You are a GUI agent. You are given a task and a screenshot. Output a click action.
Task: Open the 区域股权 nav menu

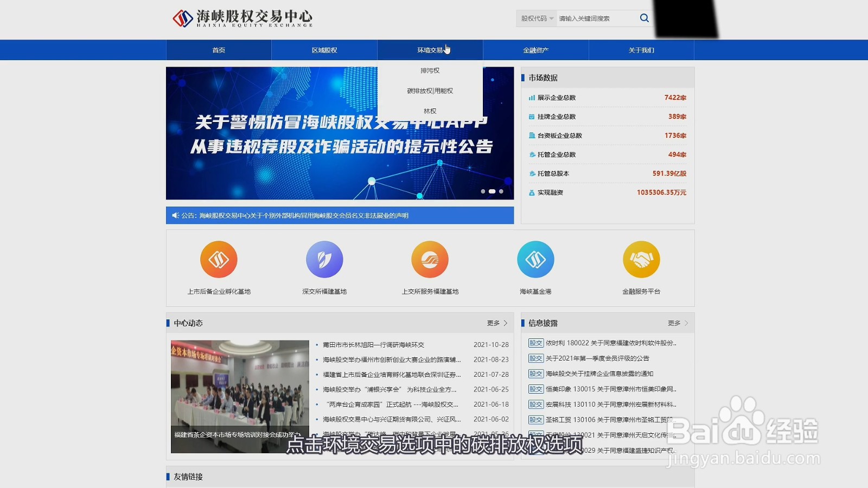[x=324, y=50]
